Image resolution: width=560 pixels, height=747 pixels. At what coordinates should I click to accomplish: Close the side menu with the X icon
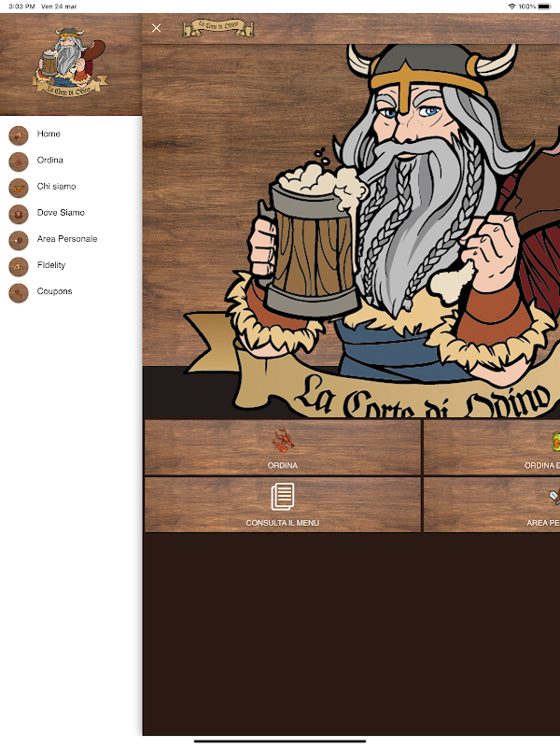click(x=156, y=28)
